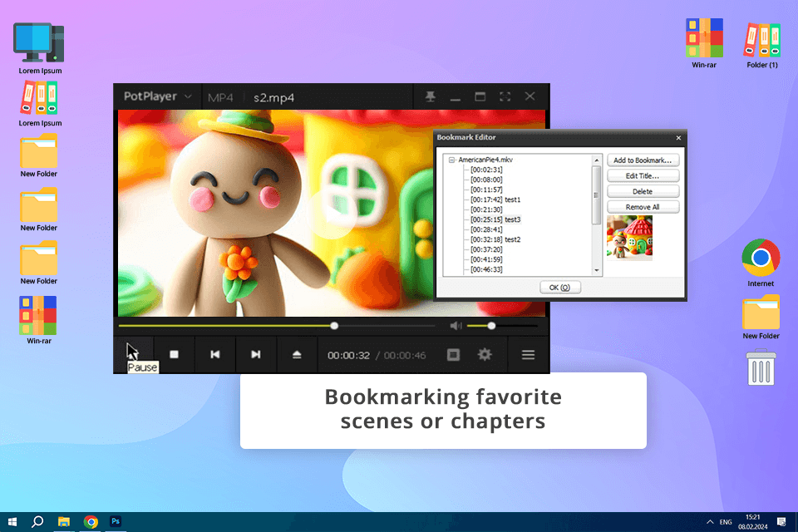
Task: Click the Stop button in PotPlayer
Action: [174, 354]
